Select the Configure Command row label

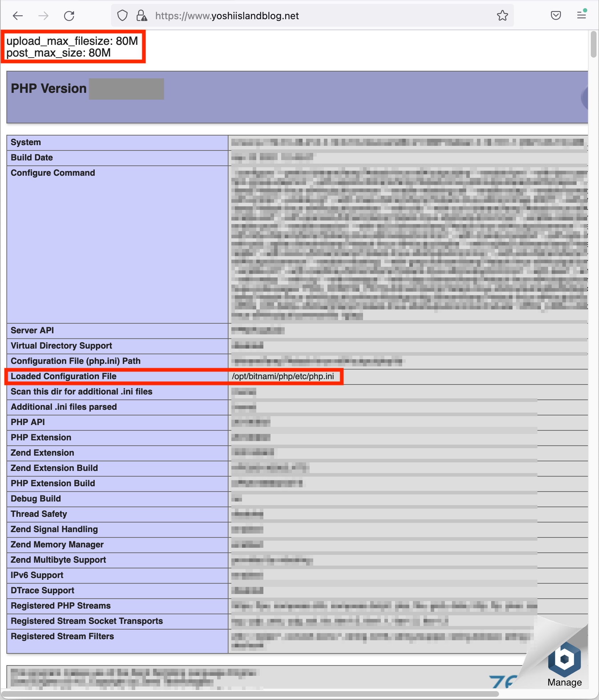pos(53,173)
